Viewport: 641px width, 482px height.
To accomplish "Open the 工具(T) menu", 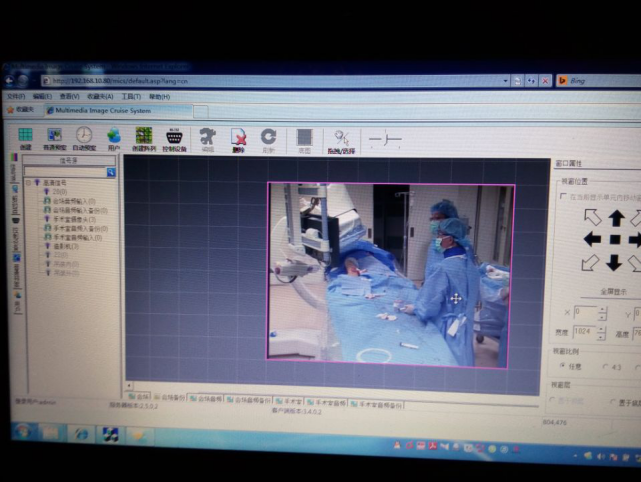I will click(x=131, y=96).
